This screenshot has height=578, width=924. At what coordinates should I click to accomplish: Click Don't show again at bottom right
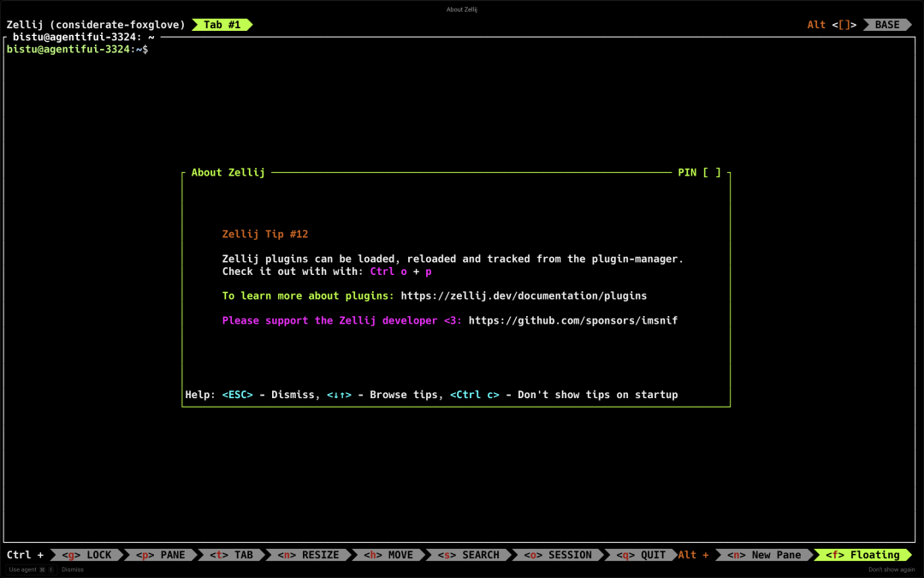pos(891,569)
